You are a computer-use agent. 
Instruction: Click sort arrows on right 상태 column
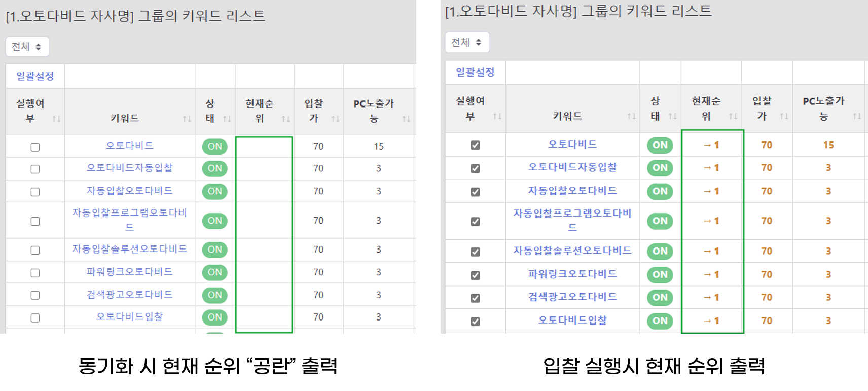[x=672, y=116]
